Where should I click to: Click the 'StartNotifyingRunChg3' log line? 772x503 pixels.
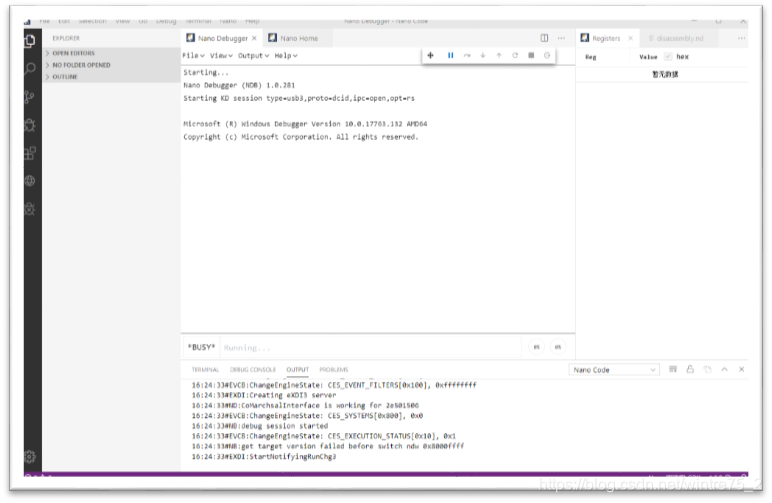[x=263, y=456]
